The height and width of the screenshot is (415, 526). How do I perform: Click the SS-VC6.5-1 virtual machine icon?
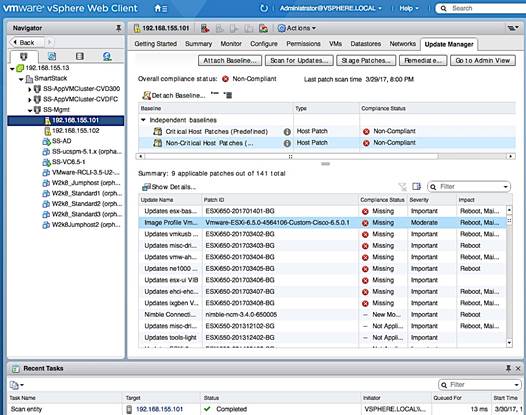[x=46, y=162]
